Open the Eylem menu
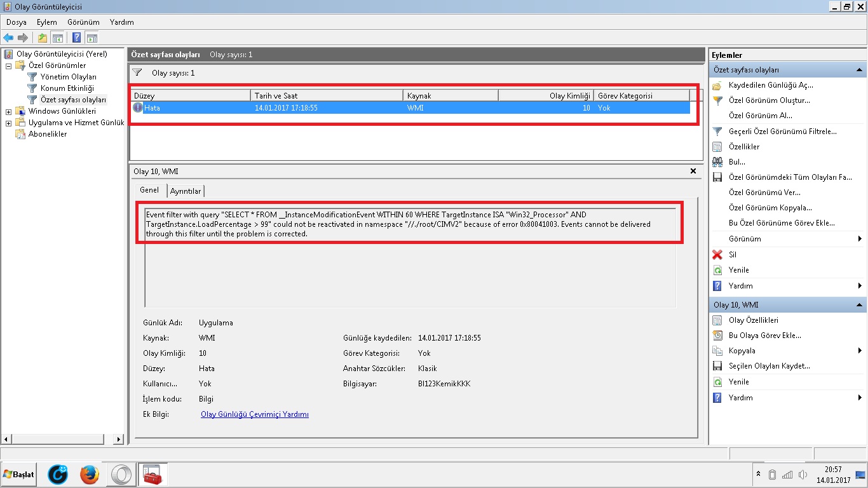 [46, 22]
